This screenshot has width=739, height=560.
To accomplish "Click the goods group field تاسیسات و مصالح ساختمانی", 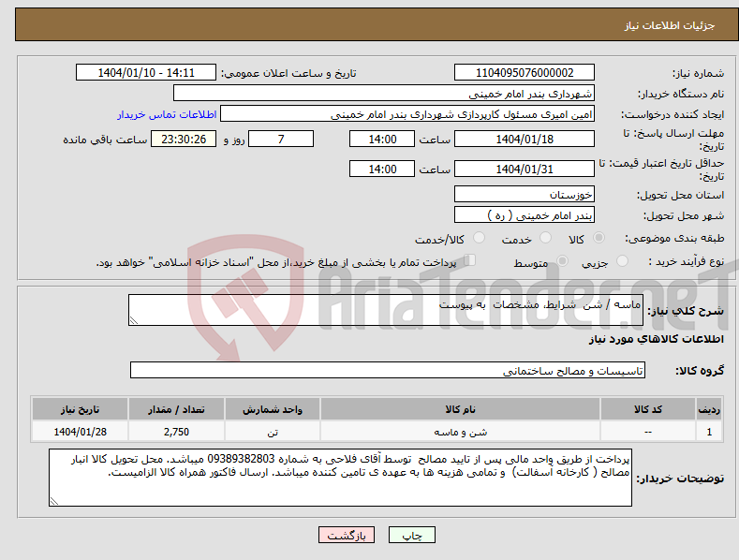I will pyautogui.click(x=388, y=371).
